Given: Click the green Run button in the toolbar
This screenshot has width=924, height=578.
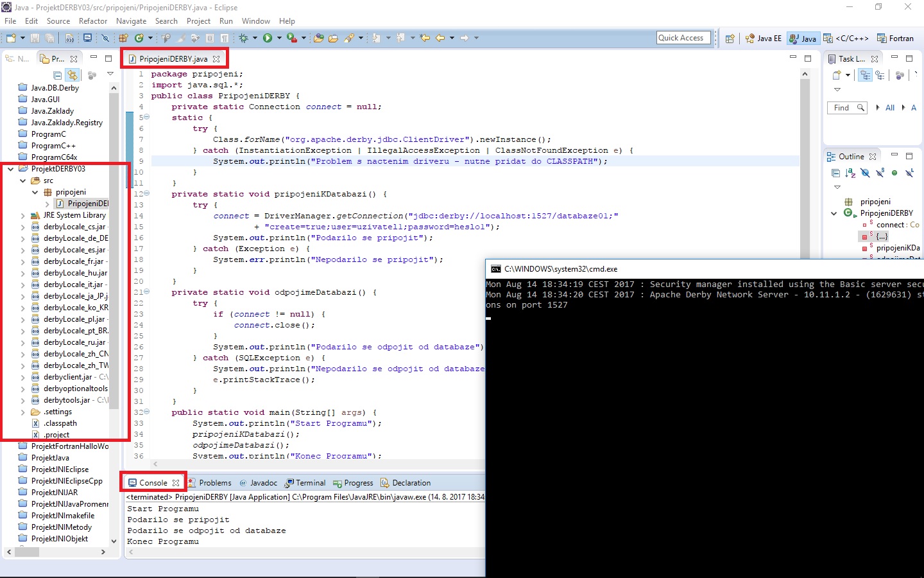Looking at the screenshot, I should click(268, 38).
